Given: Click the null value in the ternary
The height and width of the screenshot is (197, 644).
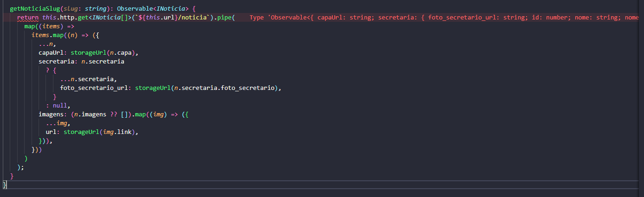Looking at the screenshot, I should (x=60, y=106).
